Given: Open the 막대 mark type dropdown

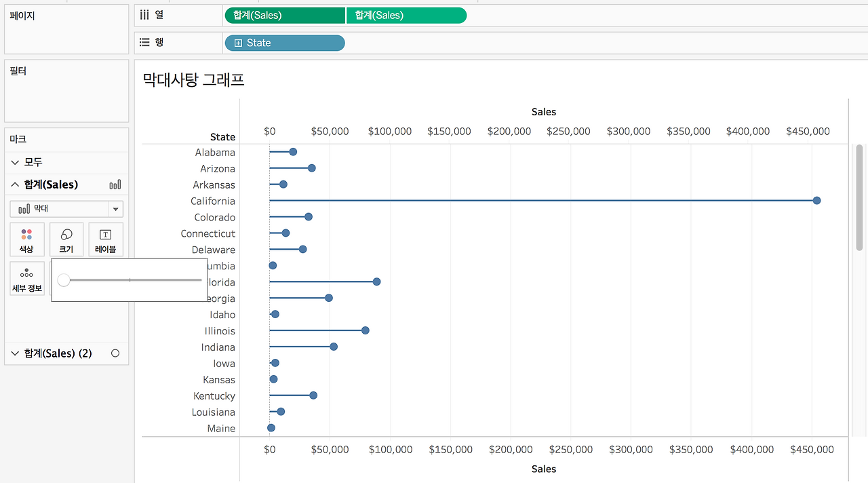Looking at the screenshot, I should (x=66, y=209).
